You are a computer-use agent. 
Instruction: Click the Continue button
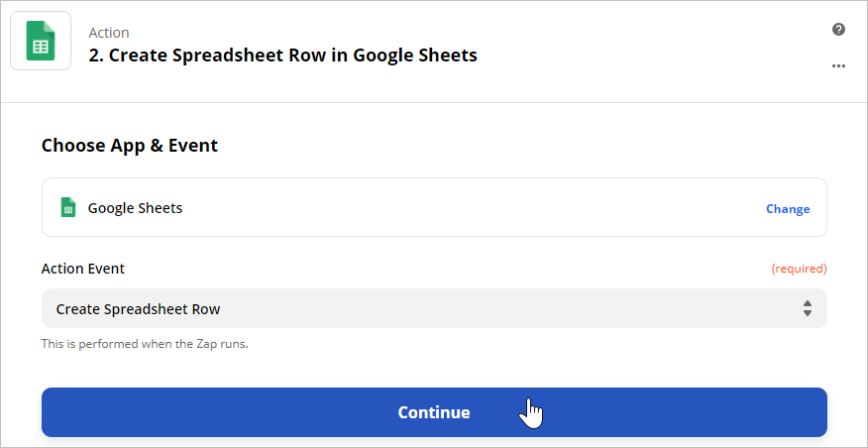point(434,412)
